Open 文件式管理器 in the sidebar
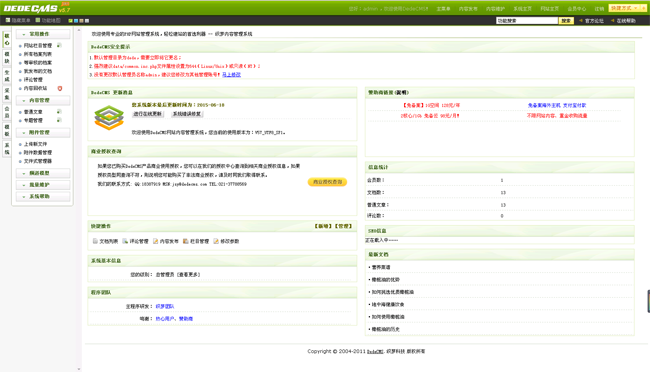Image resolution: width=650 pixels, height=372 pixels. click(x=38, y=161)
